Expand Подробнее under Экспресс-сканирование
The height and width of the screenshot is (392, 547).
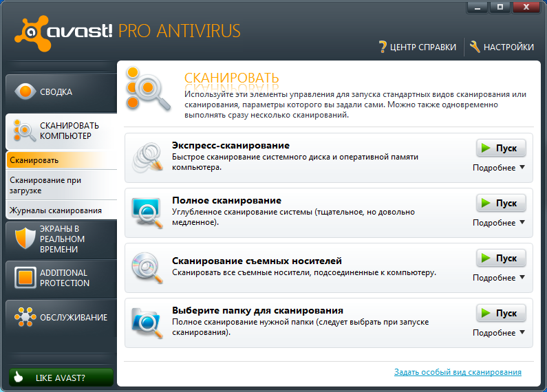498,168
